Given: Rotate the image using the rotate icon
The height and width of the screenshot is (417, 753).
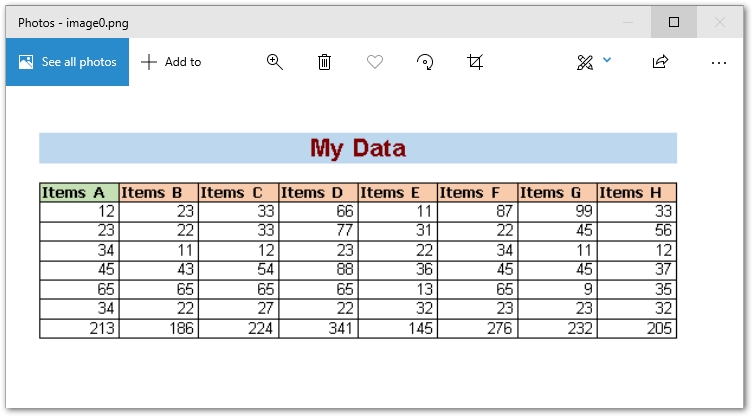Looking at the screenshot, I should [x=425, y=62].
